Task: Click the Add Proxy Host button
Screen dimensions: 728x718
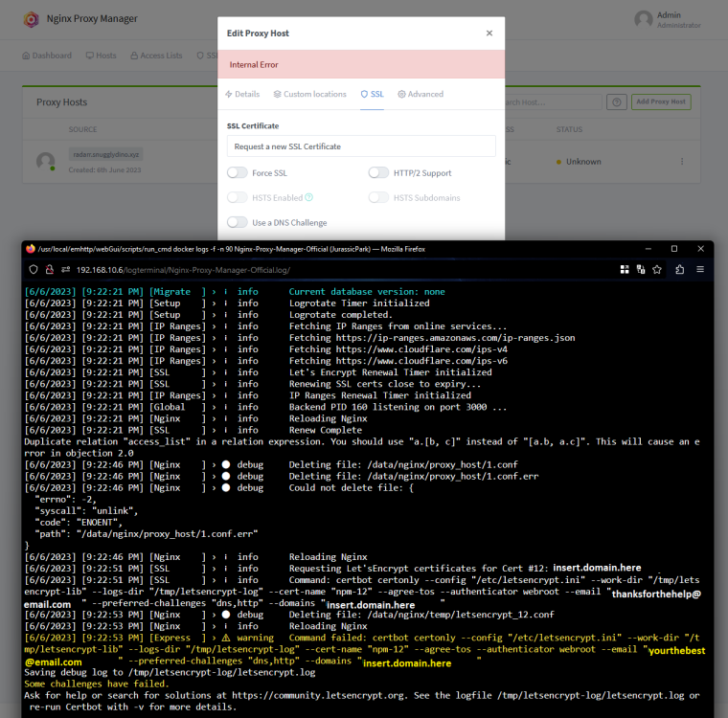Action: (x=661, y=101)
